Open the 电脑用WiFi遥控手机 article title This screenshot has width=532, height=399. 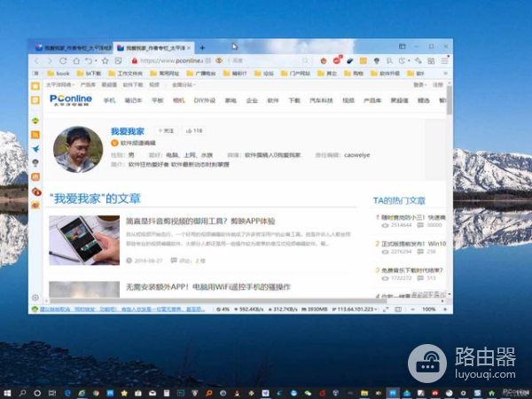[208, 287]
